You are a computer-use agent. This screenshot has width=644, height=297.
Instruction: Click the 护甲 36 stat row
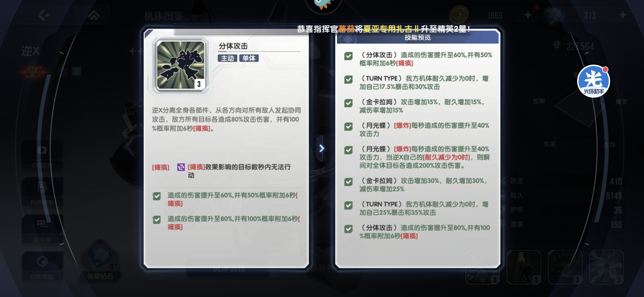[x=561, y=210]
